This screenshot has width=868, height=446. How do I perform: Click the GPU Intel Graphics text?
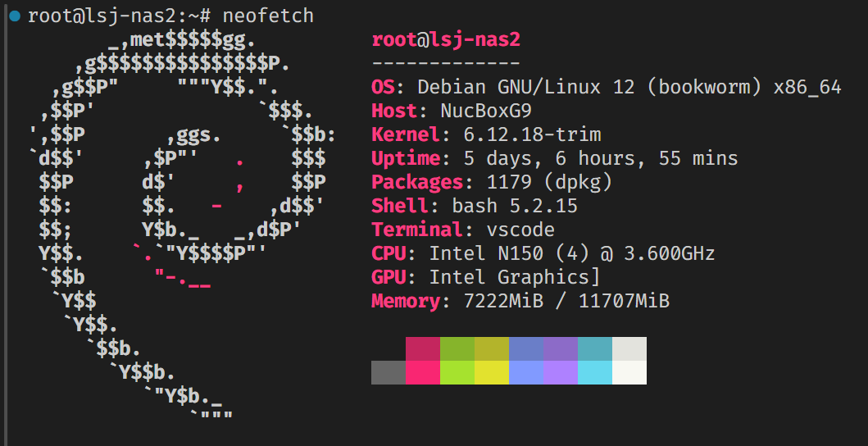click(x=515, y=277)
